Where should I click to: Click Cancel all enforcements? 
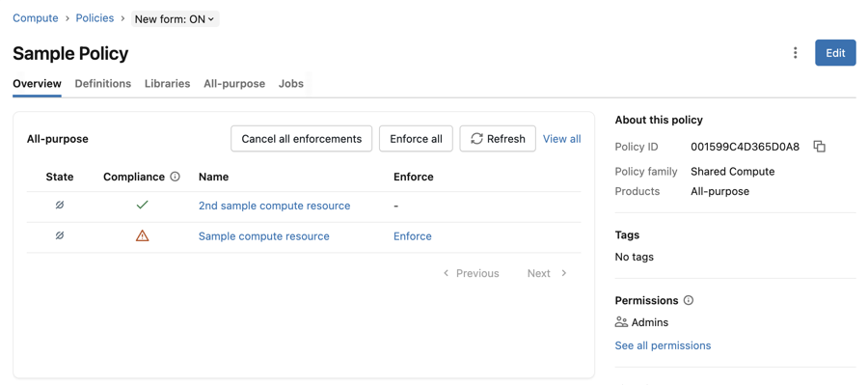(302, 139)
